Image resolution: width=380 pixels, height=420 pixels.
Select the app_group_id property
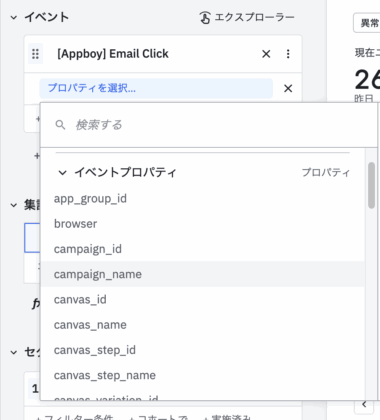(203, 199)
